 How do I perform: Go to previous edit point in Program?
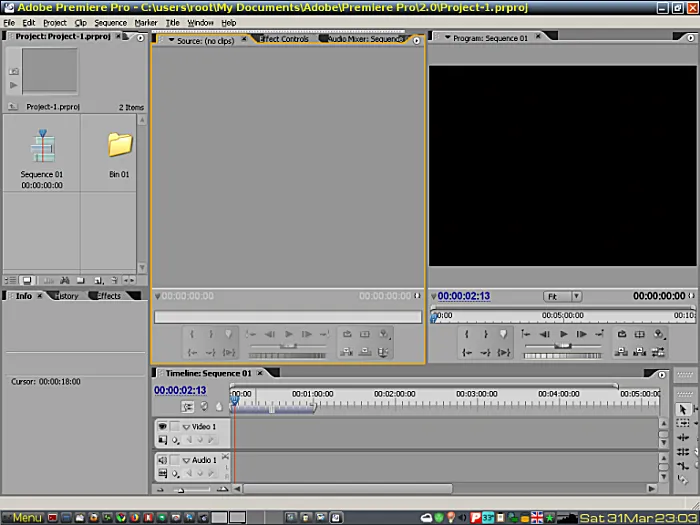tap(526, 334)
